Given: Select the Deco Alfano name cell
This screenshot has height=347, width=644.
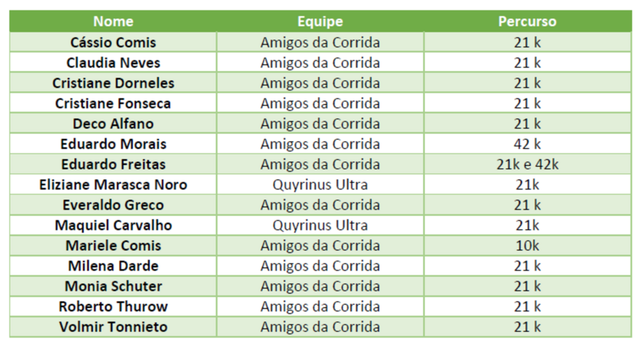Looking at the screenshot, I should 113,123.
